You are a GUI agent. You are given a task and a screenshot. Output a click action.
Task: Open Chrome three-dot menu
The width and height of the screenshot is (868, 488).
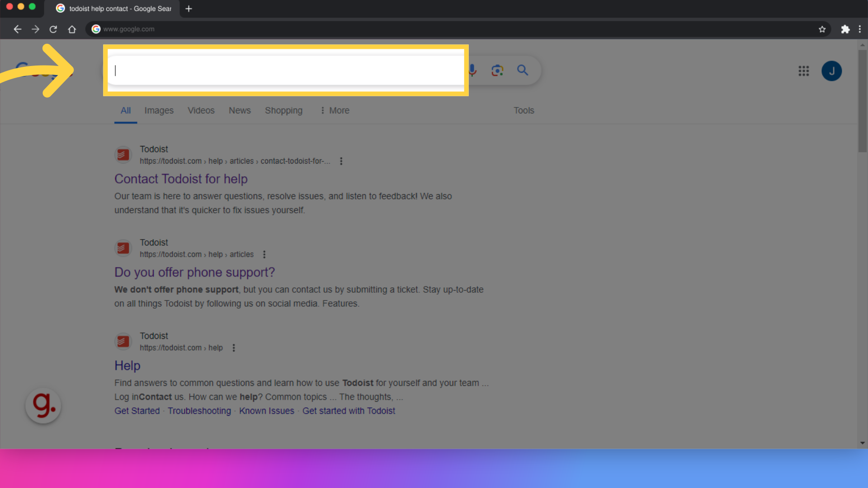(x=860, y=29)
